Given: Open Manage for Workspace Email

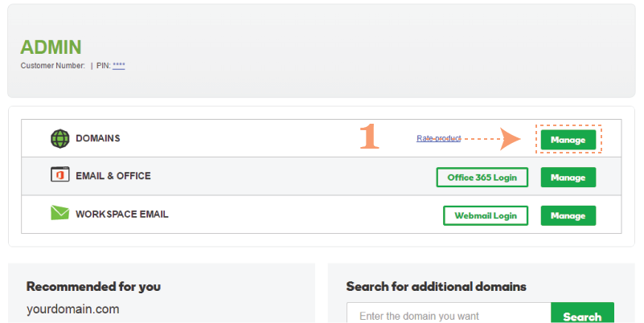Looking at the screenshot, I should point(568,215).
